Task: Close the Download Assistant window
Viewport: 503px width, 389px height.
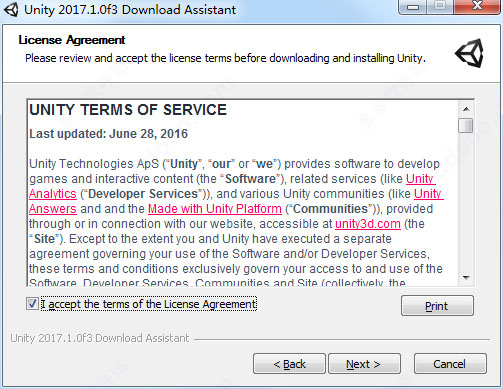Action: [477, 7]
